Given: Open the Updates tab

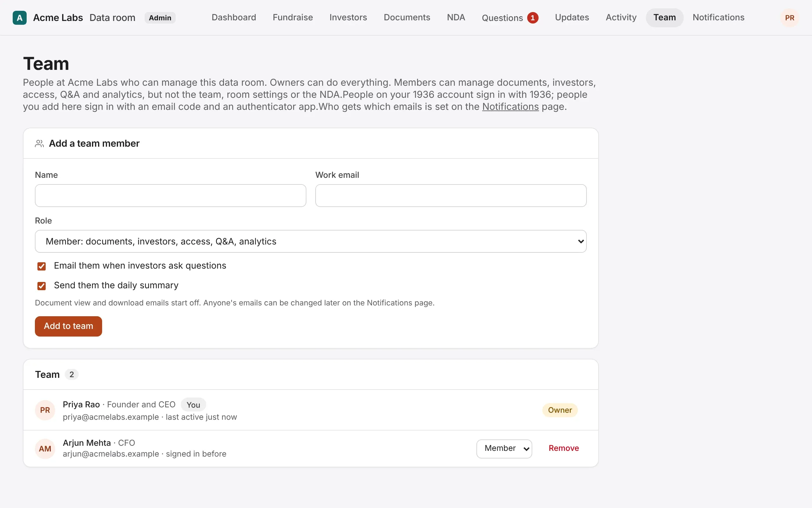Looking at the screenshot, I should pyautogui.click(x=572, y=17).
